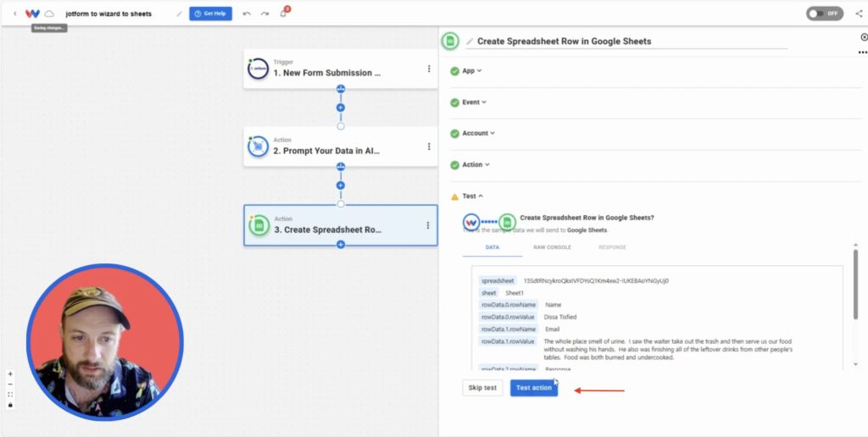Screen dimensions: 868x437
Task: Click the webcam video thumbnail
Action: tap(104, 342)
